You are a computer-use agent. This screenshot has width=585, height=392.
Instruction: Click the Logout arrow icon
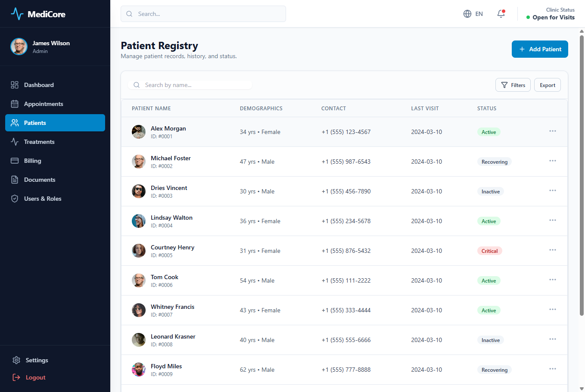[x=16, y=377]
